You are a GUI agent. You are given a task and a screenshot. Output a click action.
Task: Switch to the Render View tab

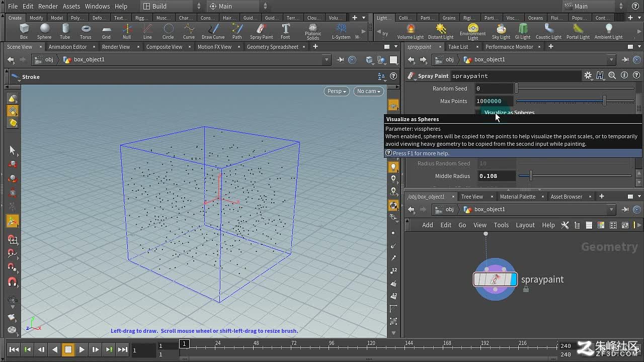(x=116, y=47)
